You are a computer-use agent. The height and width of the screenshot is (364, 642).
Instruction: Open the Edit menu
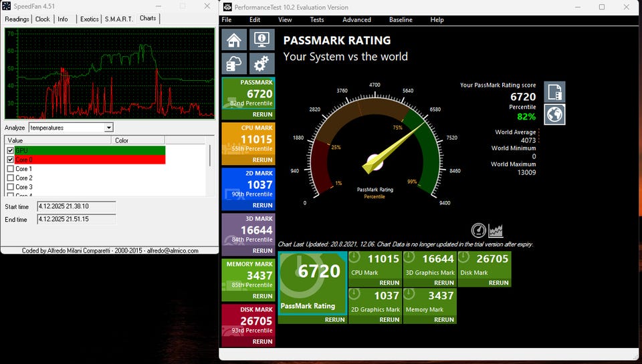click(255, 19)
